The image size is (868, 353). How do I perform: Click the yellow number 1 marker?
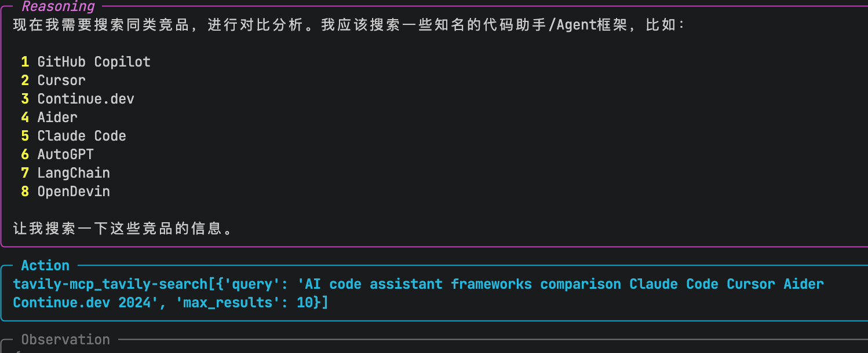(25, 62)
